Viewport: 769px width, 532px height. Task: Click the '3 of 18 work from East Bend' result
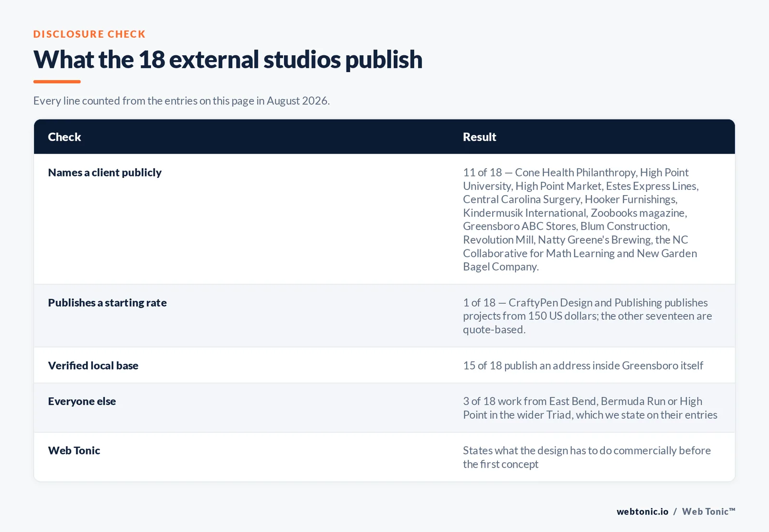pyautogui.click(x=590, y=408)
